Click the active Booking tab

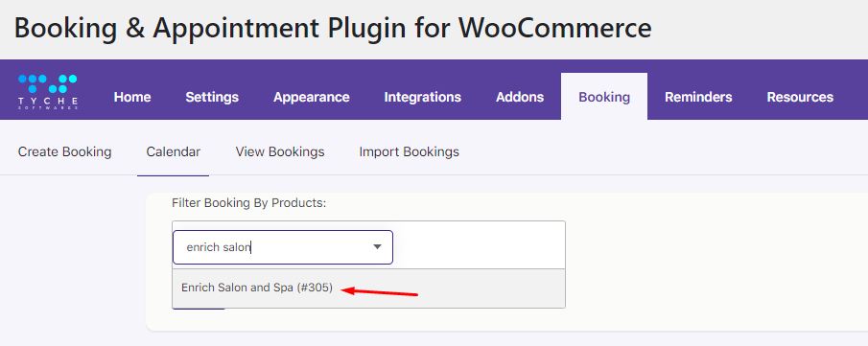604,97
